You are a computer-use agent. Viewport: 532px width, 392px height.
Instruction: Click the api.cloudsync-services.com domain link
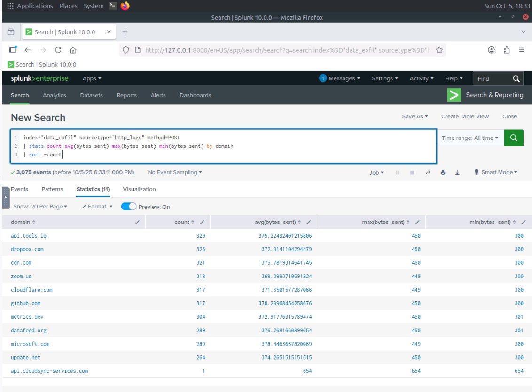(x=49, y=371)
